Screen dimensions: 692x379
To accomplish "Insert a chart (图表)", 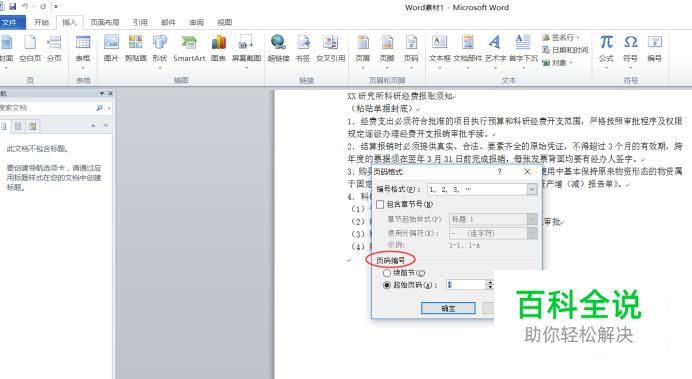I will point(218,49).
